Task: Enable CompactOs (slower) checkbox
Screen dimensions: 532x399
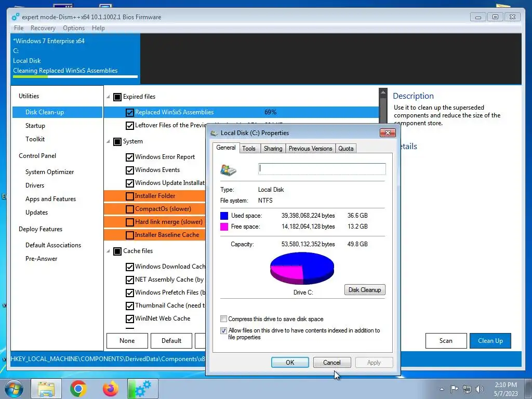Action: coord(129,209)
